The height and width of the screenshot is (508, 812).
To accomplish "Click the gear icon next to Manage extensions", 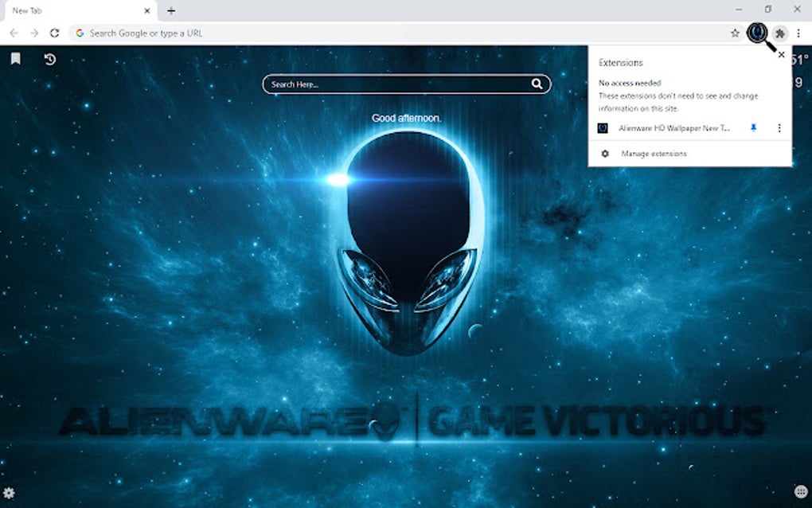I will pos(606,153).
